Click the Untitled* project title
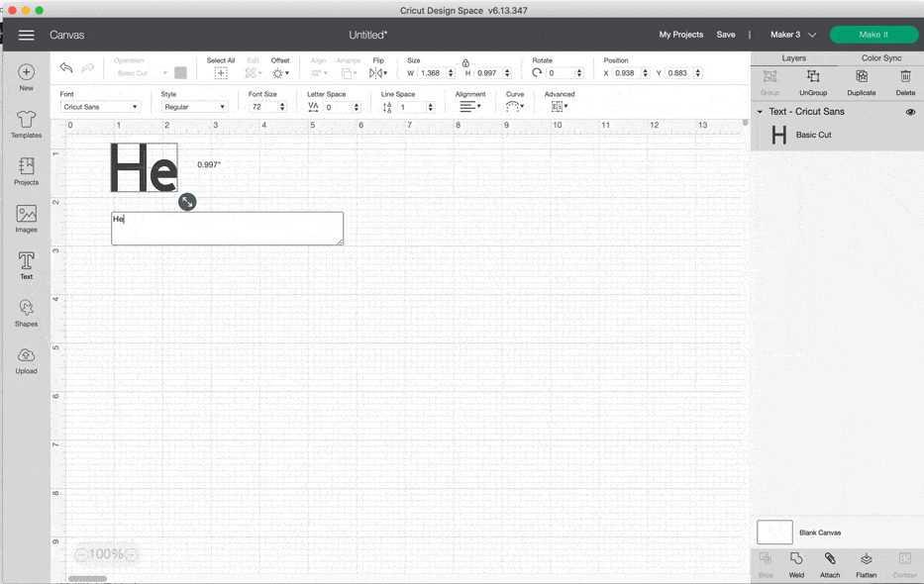 [367, 35]
